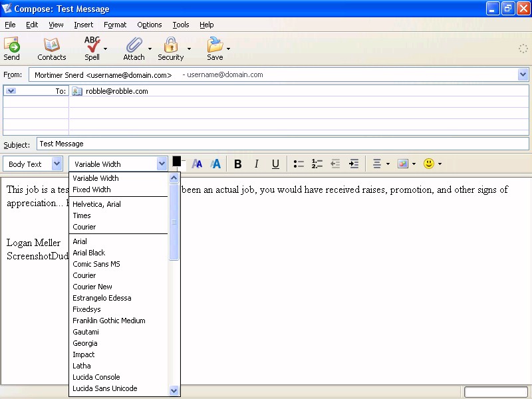Open the Help menu
The image size is (532, 399).
click(207, 25)
